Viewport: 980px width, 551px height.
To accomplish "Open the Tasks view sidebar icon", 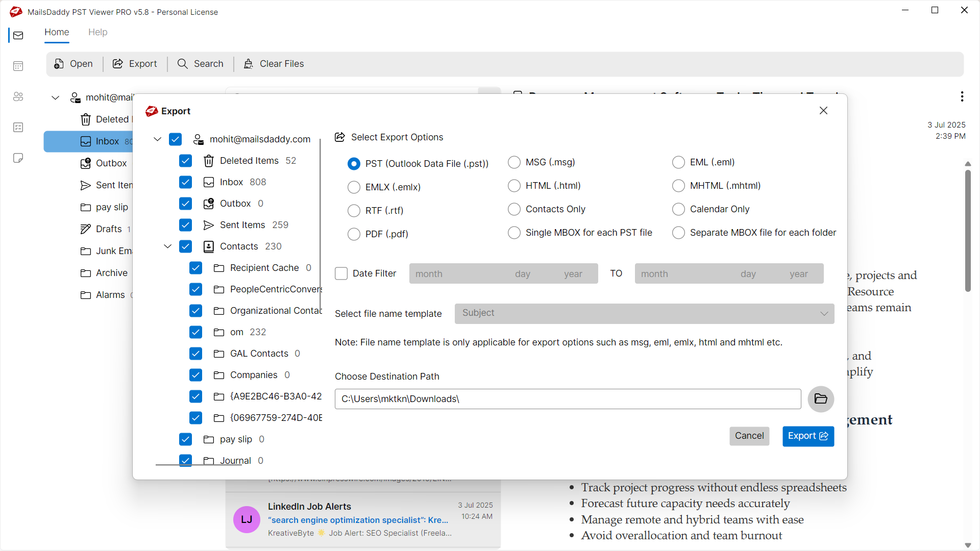I will 18,127.
